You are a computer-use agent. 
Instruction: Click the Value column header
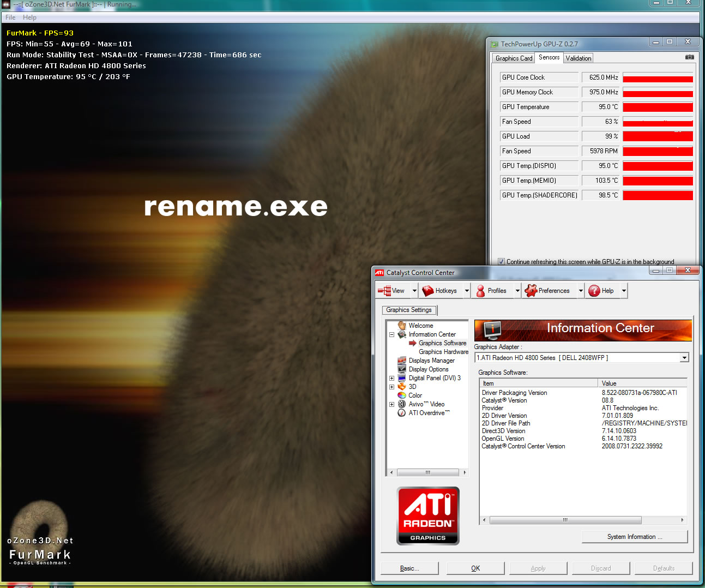pos(643,383)
